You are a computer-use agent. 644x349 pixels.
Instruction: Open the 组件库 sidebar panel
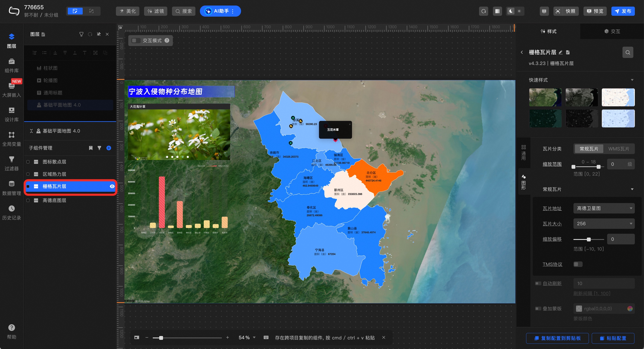click(12, 65)
